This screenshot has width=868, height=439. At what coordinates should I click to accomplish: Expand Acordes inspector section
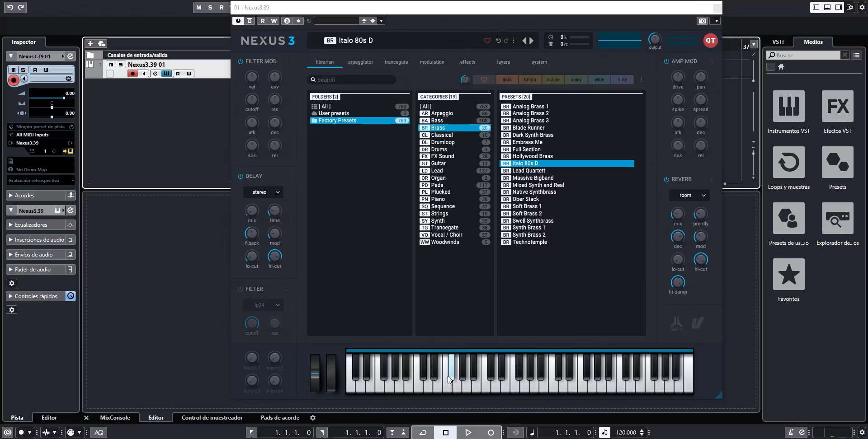click(35, 195)
